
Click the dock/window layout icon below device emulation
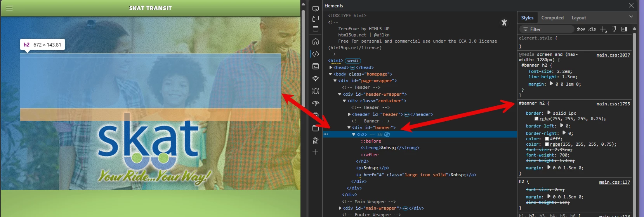coord(316,29)
